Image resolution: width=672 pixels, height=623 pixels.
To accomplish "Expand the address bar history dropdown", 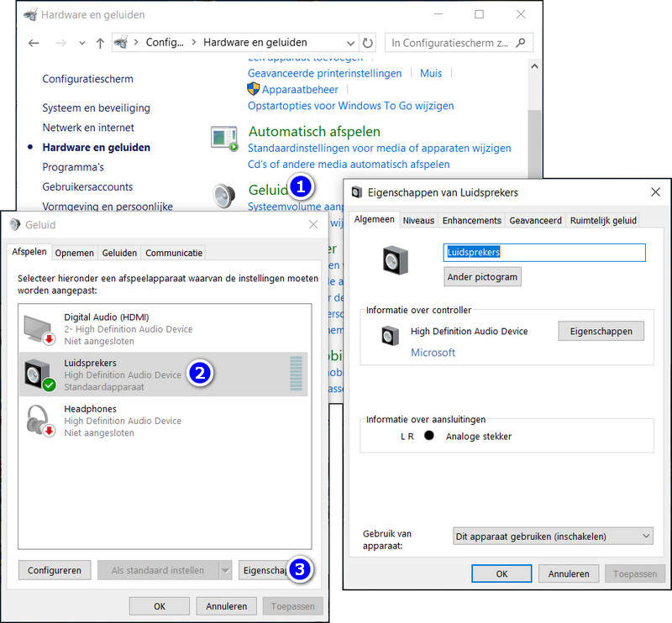I will (x=350, y=43).
